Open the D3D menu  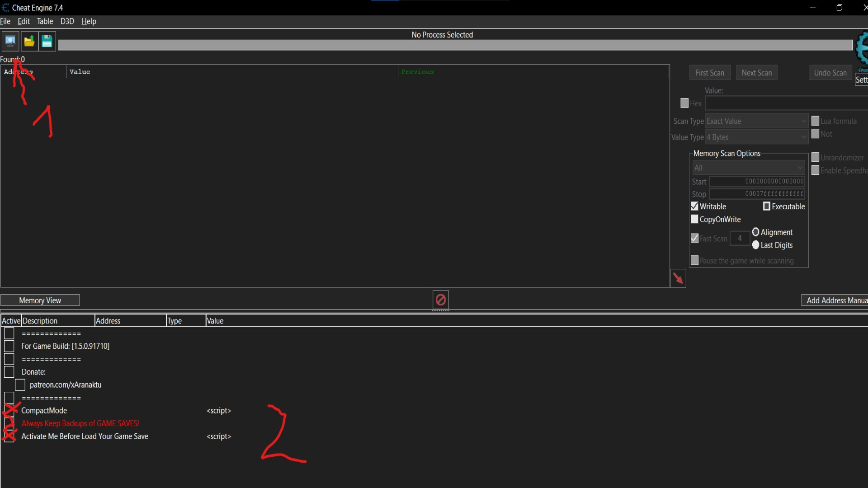[x=67, y=21]
